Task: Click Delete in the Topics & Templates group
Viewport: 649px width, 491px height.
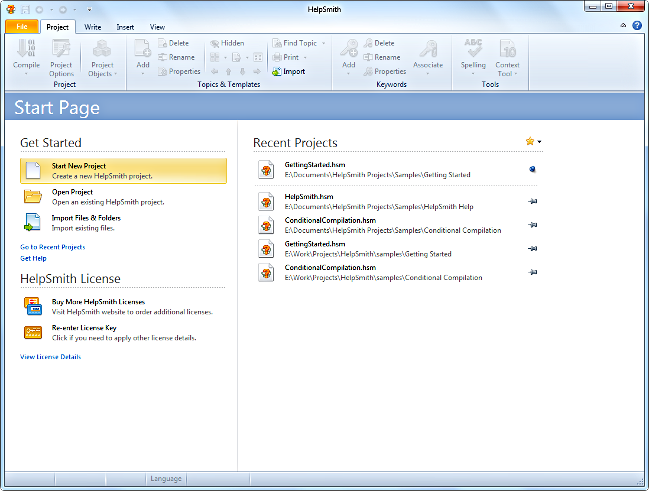Action: coord(173,43)
